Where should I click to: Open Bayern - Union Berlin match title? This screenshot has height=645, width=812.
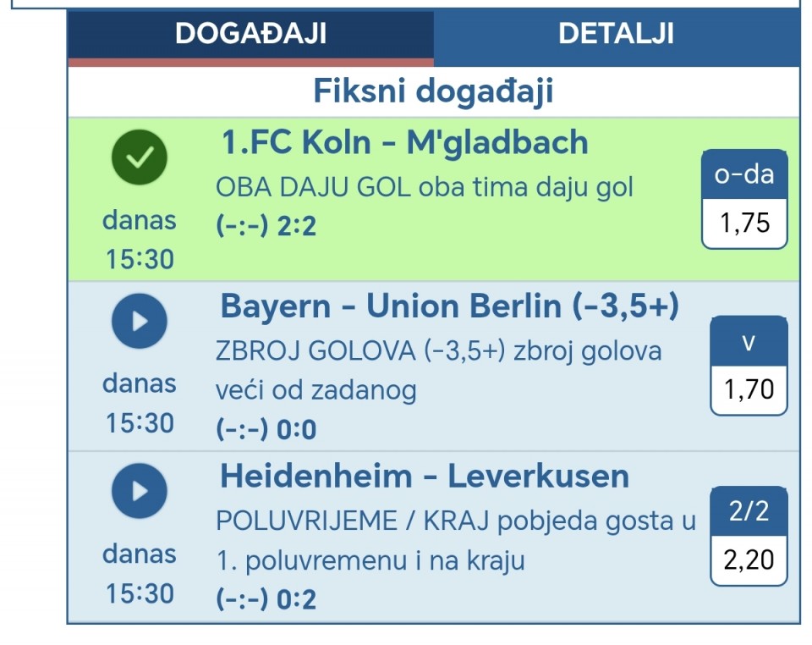pyautogui.click(x=449, y=306)
